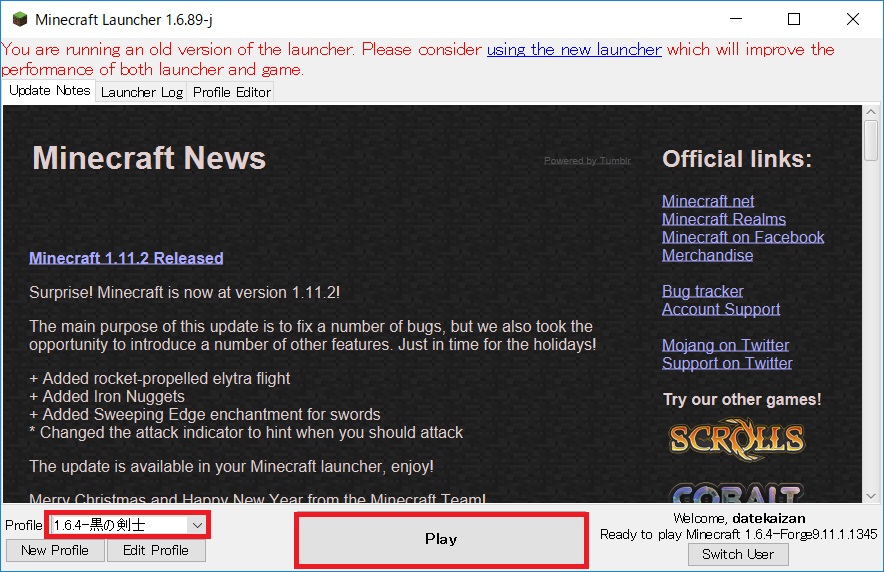The image size is (884, 572).
Task: Click the Minecraft News heading
Action: tap(149, 158)
